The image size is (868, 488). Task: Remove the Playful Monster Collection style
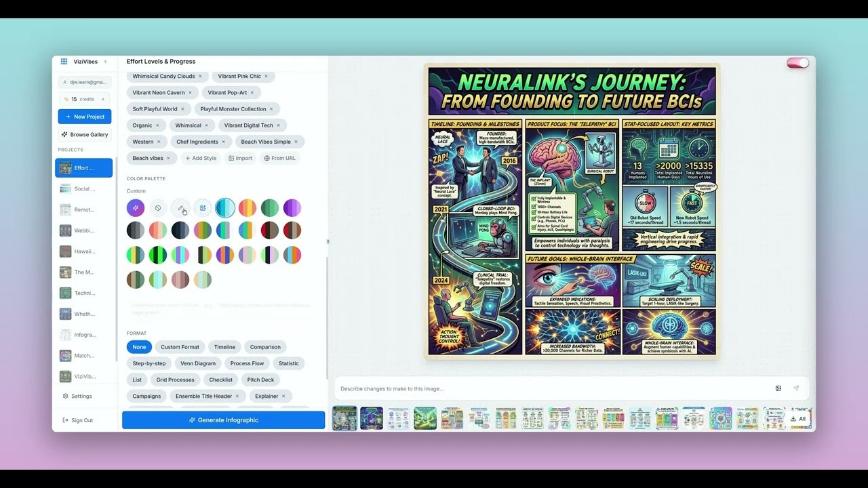[x=271, y=109]
